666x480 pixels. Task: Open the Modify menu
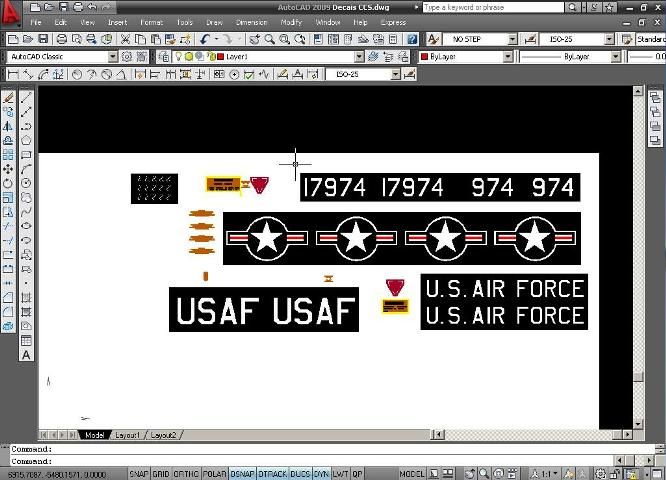(x=291, y=23)
